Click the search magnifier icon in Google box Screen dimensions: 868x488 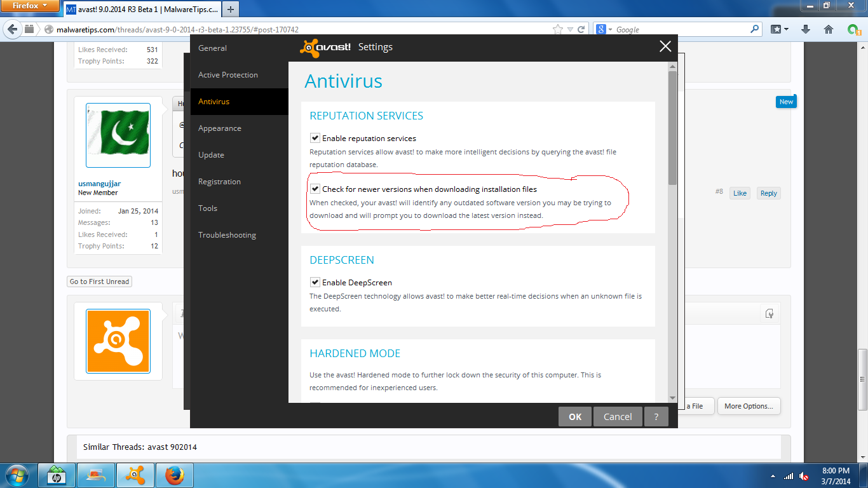(755, 29)
